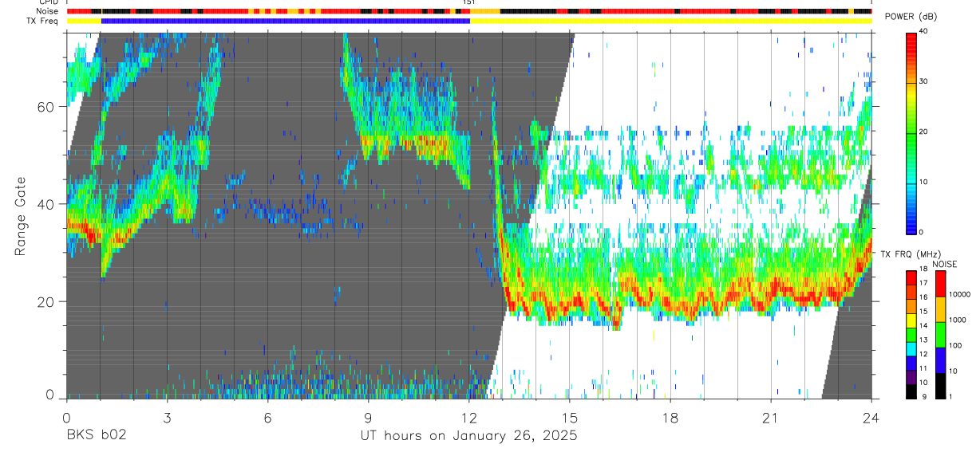This screenshot has width=980, height=452.
Task: Click the NOISE color legend bar
Action: [941, 334]
